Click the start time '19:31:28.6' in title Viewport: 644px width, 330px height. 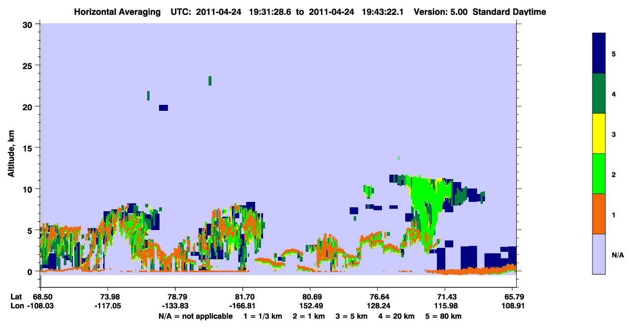[269, 12]
